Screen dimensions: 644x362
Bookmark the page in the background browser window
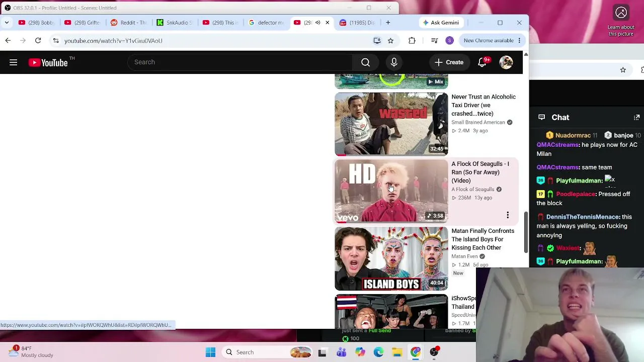[623, 70]
